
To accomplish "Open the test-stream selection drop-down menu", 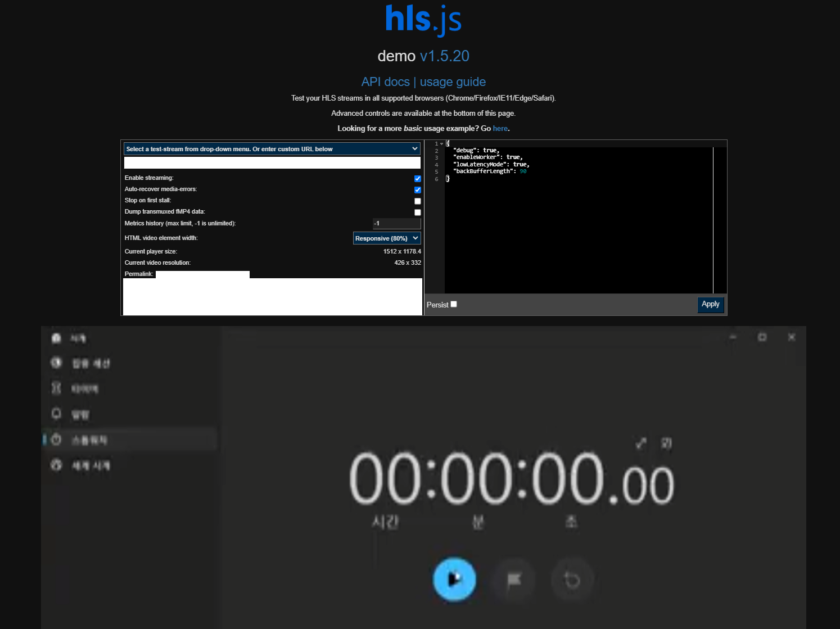I will (x=272, y=149).
